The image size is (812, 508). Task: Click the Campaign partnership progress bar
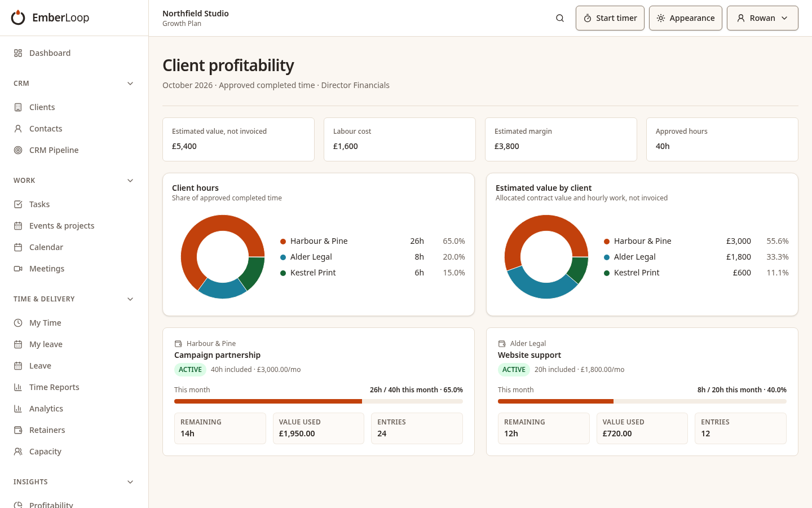319,401
